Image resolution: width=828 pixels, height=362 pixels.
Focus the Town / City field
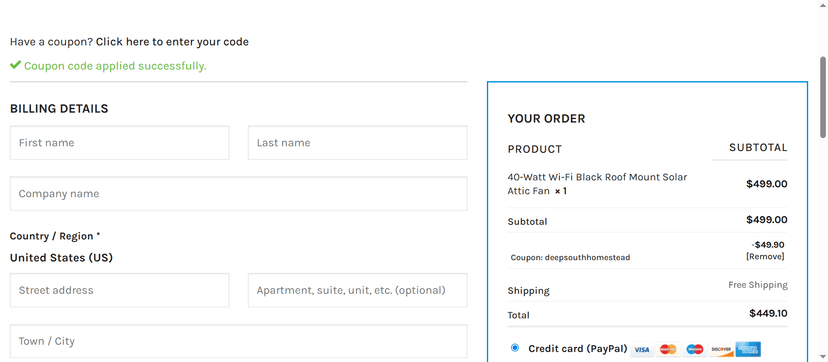click(x=239, y=341)
